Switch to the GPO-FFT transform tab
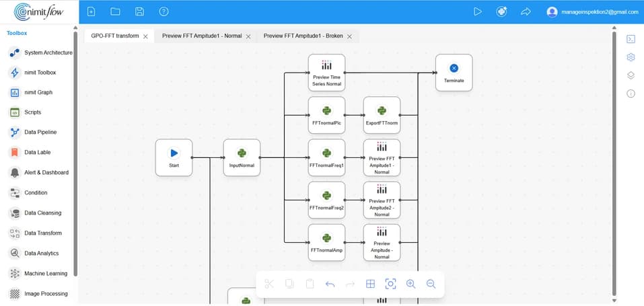 115,36
